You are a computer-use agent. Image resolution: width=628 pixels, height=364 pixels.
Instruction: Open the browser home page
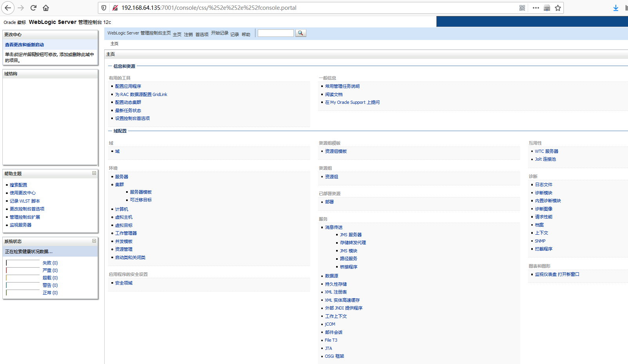tap(46, 8)
